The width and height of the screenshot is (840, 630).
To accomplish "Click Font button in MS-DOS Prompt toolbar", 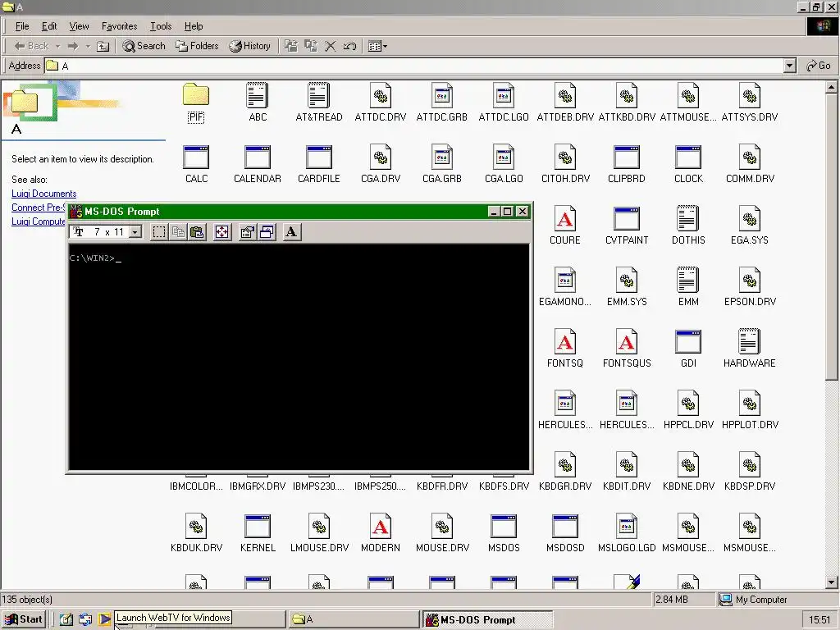I will click(291, 232).
